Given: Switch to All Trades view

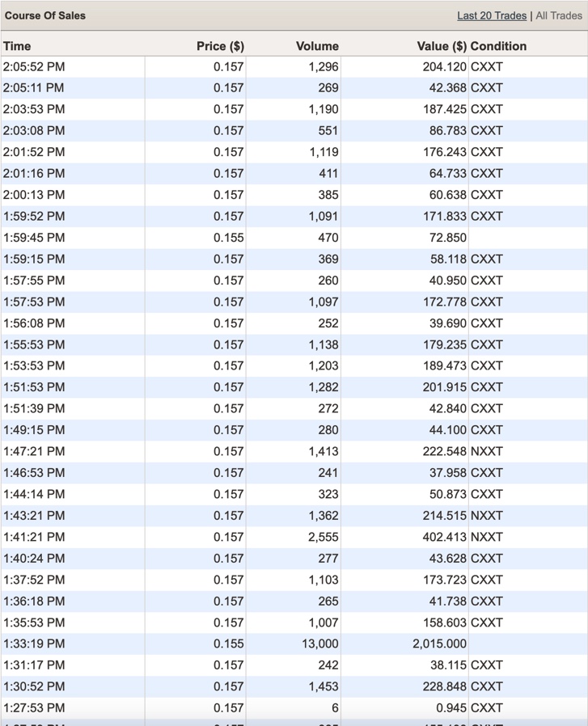Looking at the screenshot, I should (x=558, y=15).
